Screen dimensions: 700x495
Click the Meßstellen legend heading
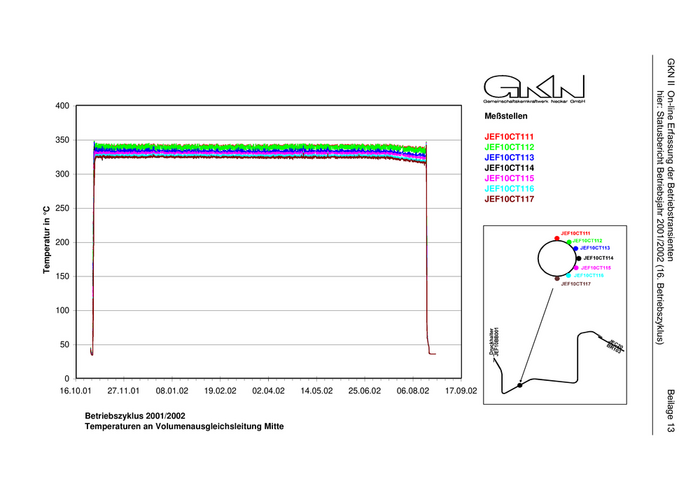505,117
